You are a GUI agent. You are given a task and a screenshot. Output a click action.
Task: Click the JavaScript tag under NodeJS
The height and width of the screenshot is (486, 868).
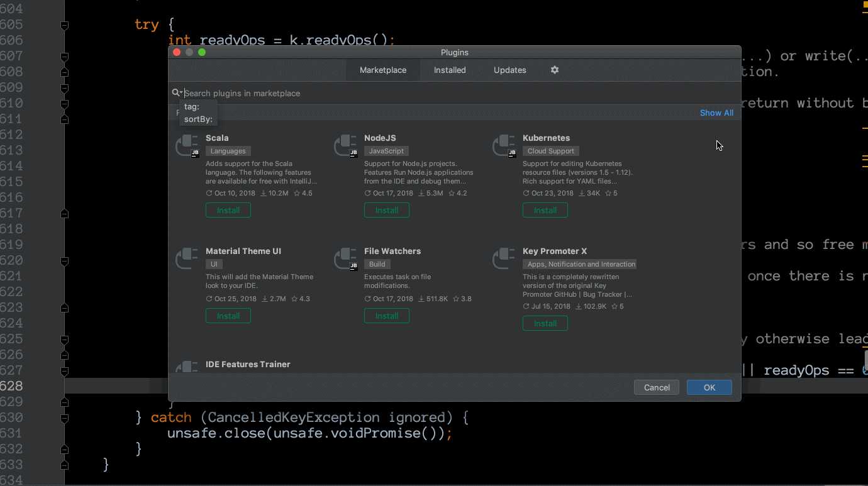[386, 151]
